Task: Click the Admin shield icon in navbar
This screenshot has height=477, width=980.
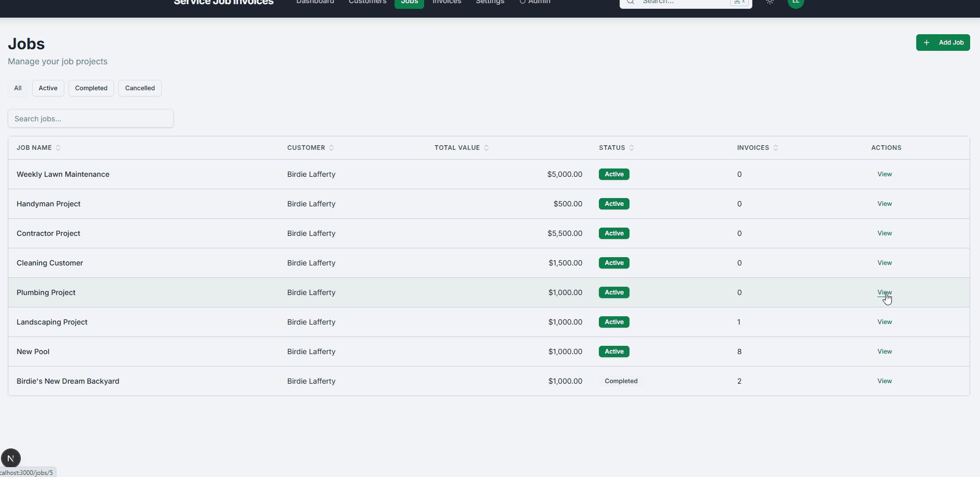Action: (522, 2)
